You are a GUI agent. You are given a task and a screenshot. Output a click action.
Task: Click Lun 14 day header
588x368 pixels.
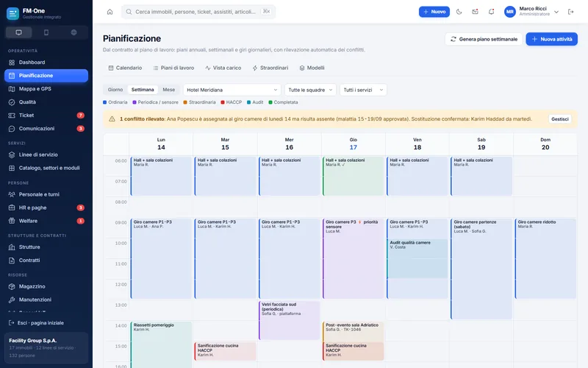tap(161, 144)
